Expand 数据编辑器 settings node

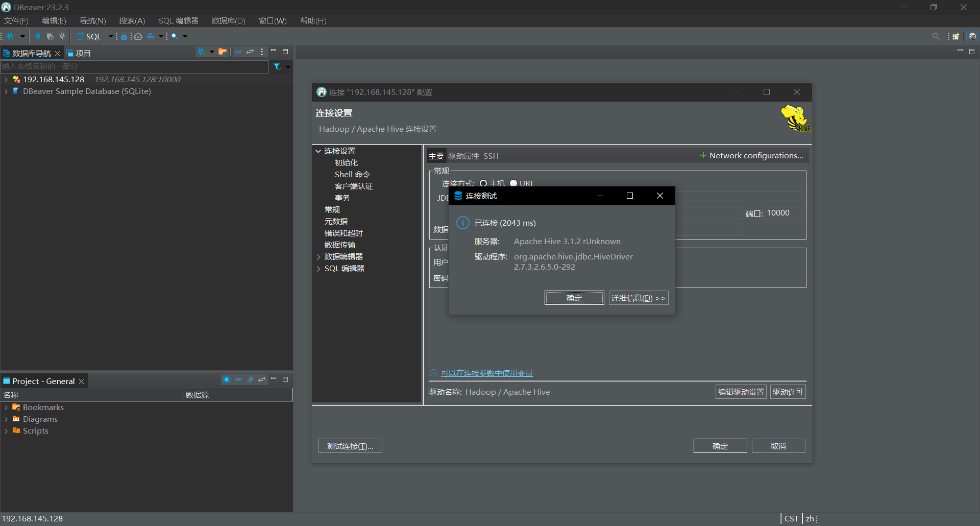318,257
